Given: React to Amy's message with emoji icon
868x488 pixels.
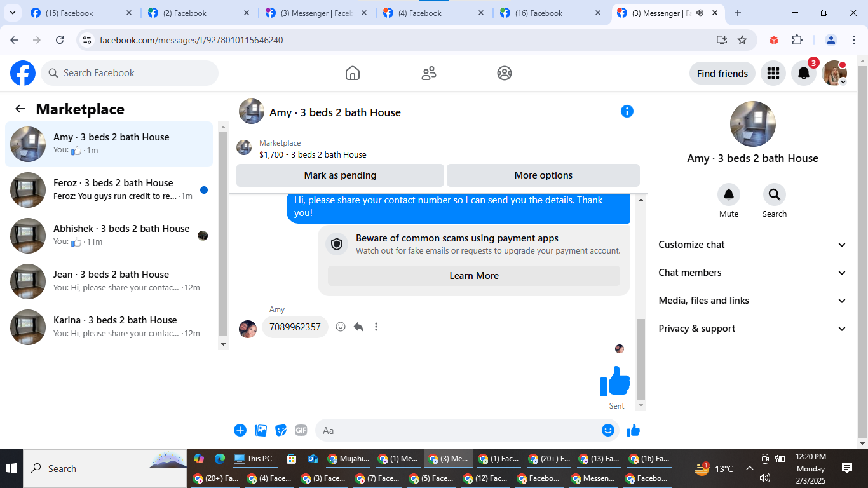Looking at the screenshot, I should click(x=341, y=327).
